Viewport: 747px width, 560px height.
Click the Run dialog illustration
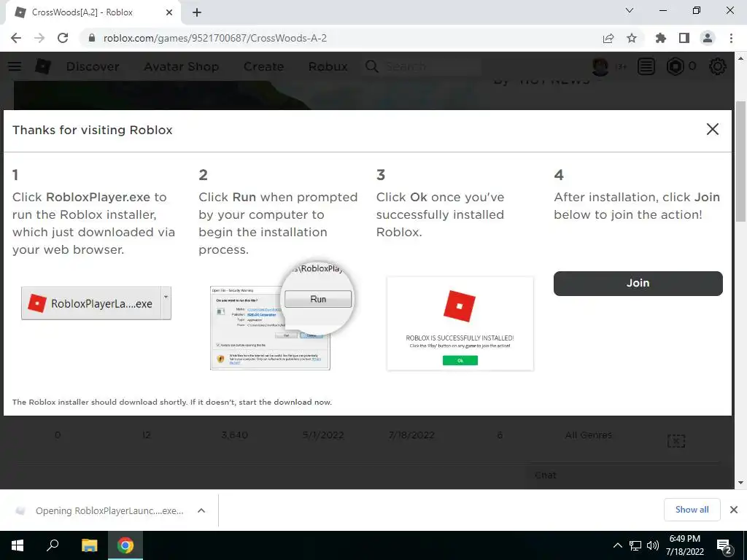(281, 316)
